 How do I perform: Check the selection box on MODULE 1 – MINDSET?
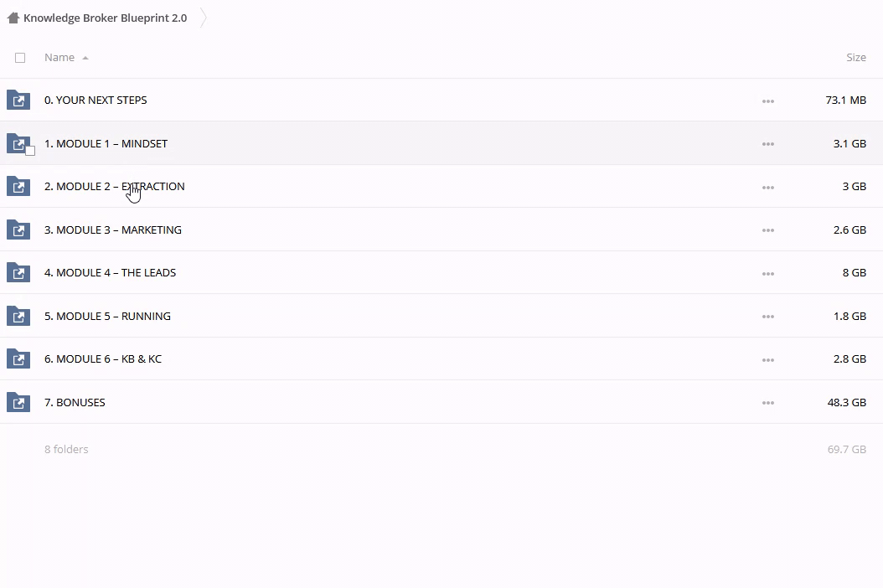point(30,151)
